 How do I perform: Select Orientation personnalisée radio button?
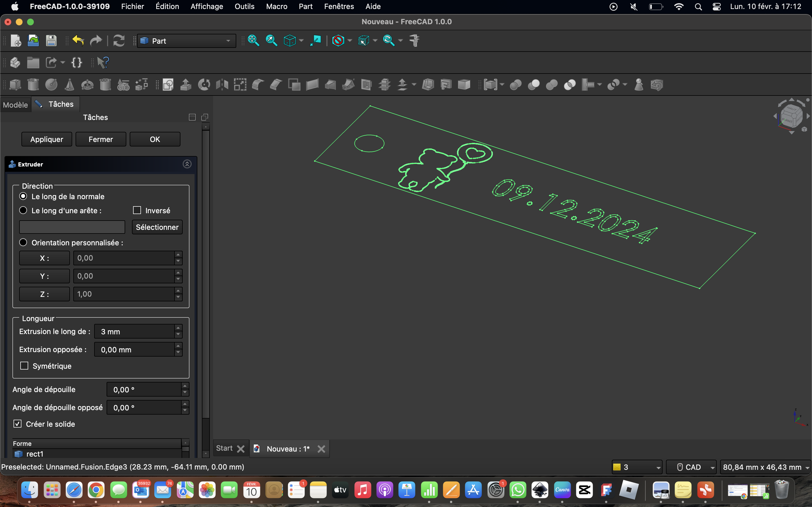[23, 242]
